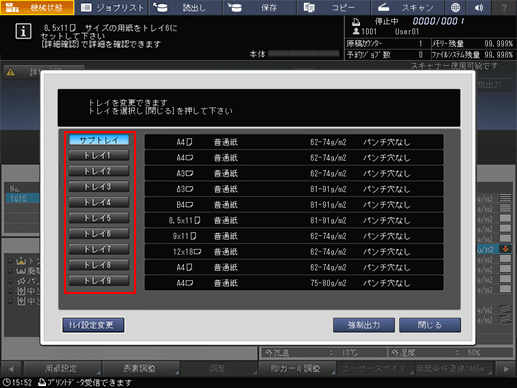
Task: Click the A3 81-91g/m2 paper row
Action: (294, 189)
